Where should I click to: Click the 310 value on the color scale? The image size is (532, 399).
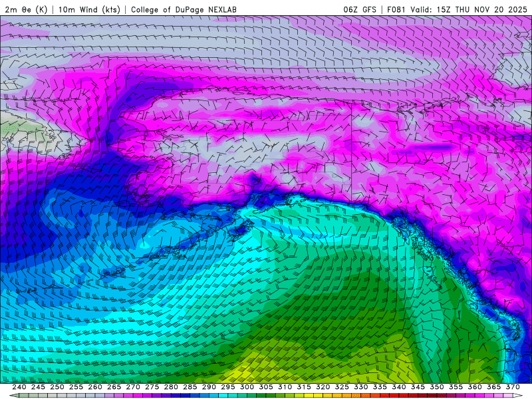point(285,387)
